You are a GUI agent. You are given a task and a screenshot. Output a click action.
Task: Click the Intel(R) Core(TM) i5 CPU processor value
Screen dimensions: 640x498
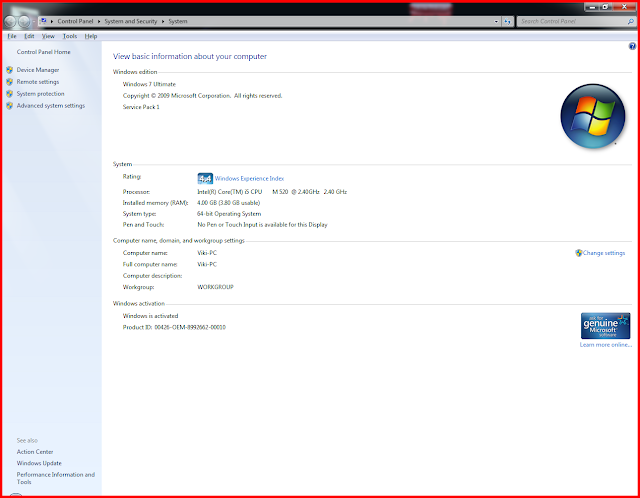point(272,191)
